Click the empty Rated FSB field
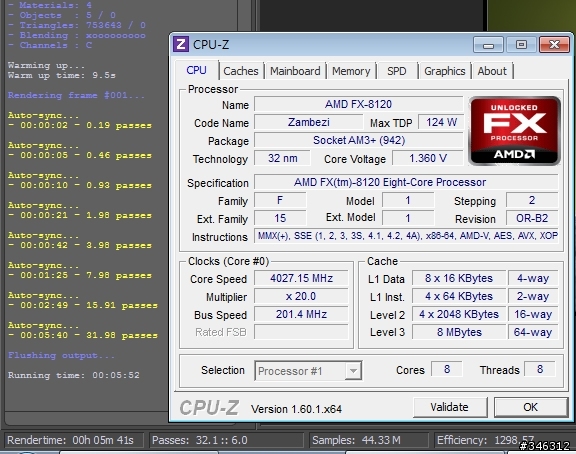This screenshot has height=454, width=576. 301,332
